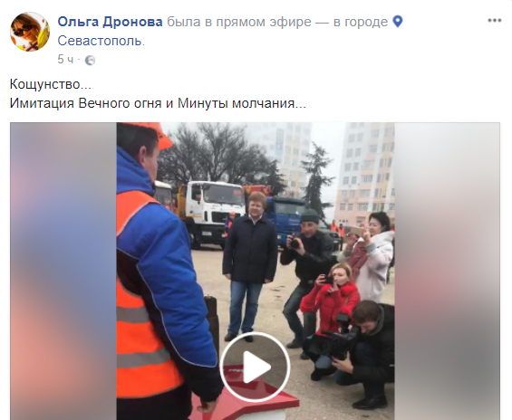Click the tall apartment building in the video
Screen dimensions: 512x420
click(x=365, y=173)
